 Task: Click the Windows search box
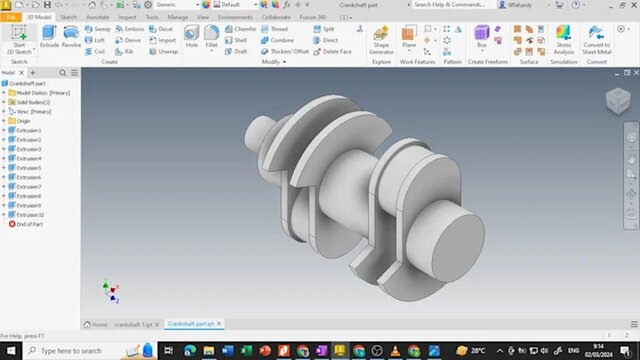(x=90, y=351)
